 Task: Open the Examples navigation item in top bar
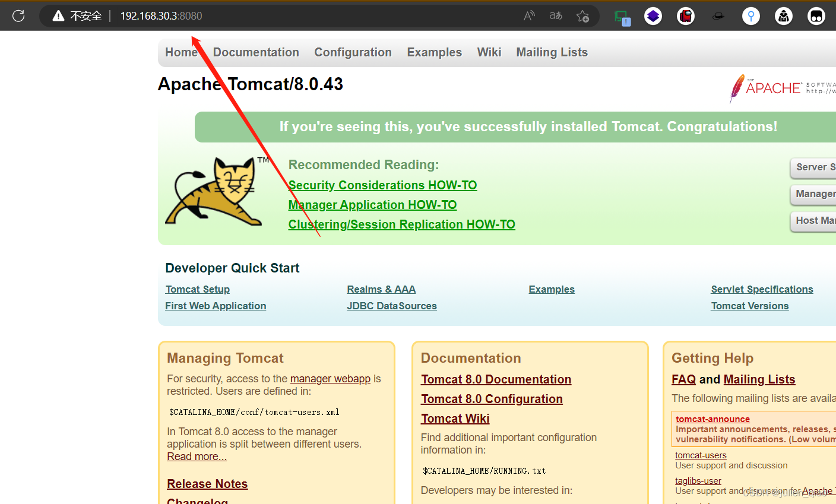pyautogui.click(x=434, y=52)
